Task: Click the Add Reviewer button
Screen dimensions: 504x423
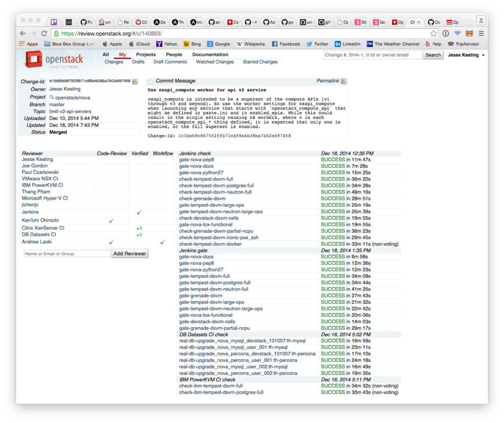Action: point(130,254)
